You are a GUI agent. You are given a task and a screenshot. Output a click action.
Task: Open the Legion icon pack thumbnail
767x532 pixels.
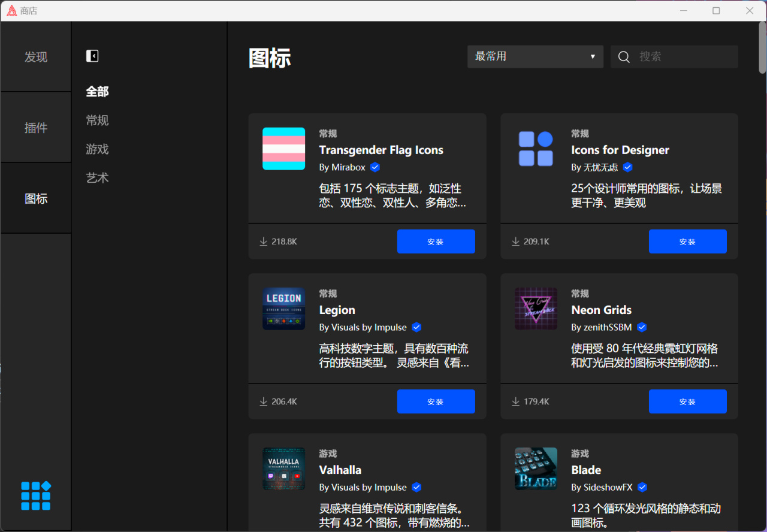[284, 309]
